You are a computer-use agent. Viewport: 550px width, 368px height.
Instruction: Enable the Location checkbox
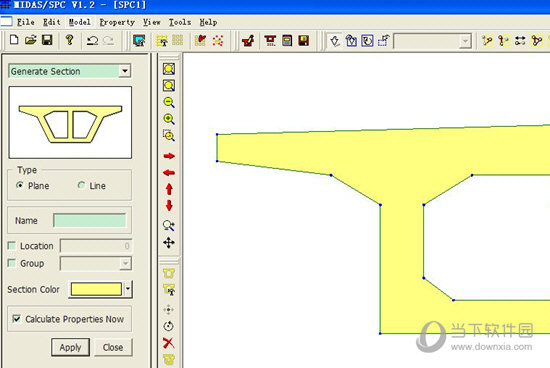[x=12, y=246]
